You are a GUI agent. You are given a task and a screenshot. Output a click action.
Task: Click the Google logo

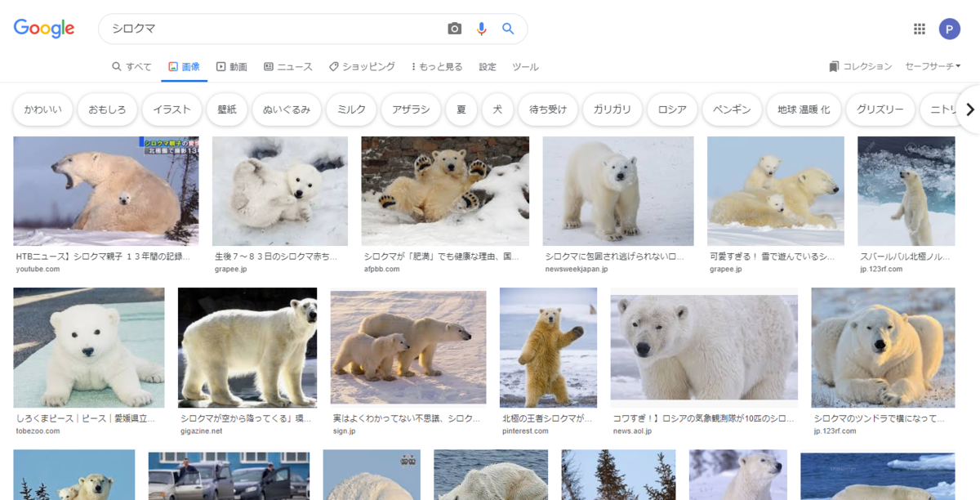point(44,28)
